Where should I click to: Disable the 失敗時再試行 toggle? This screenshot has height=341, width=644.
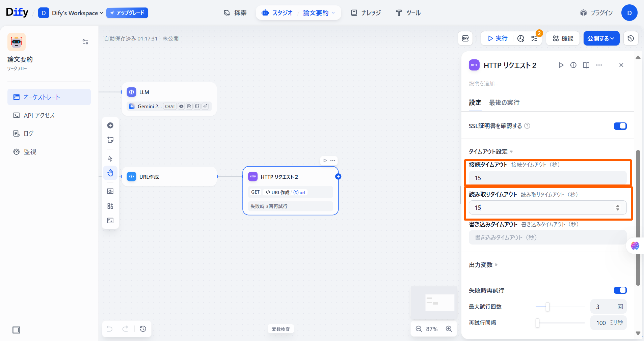point(620,290)
